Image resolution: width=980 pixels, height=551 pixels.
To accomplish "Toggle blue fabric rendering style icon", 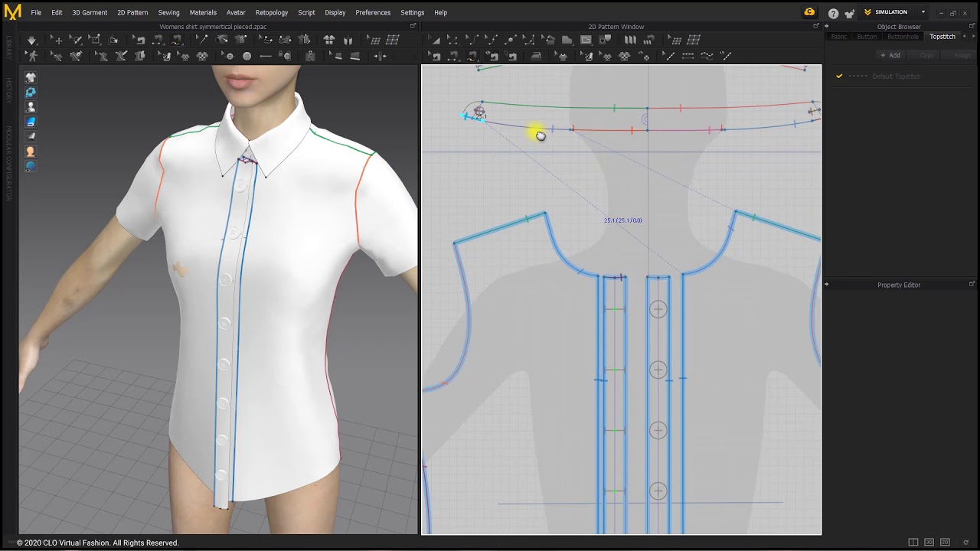I will click(31, 122).
